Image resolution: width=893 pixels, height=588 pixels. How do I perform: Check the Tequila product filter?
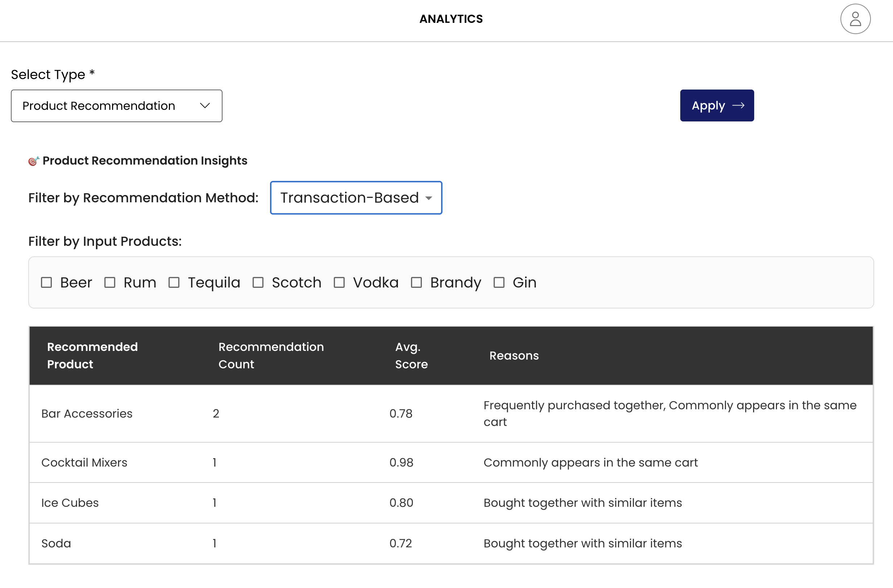coord(174,282)
